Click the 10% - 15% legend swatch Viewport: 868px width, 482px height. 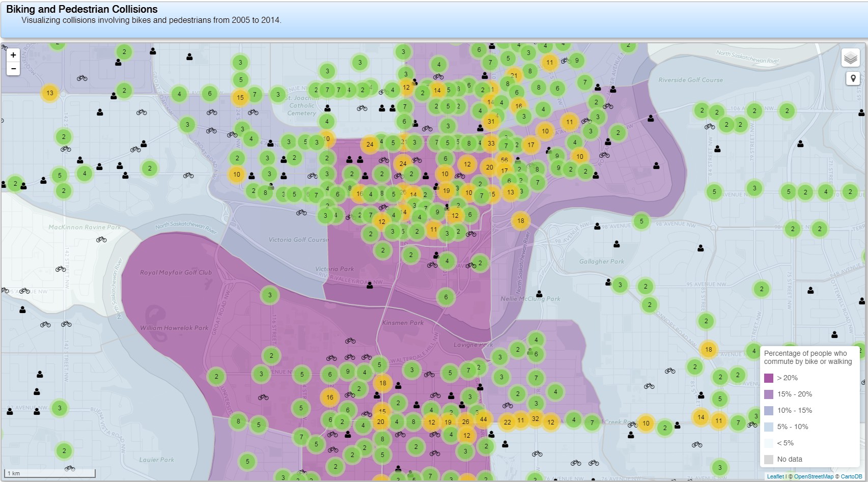coord(769,410)
